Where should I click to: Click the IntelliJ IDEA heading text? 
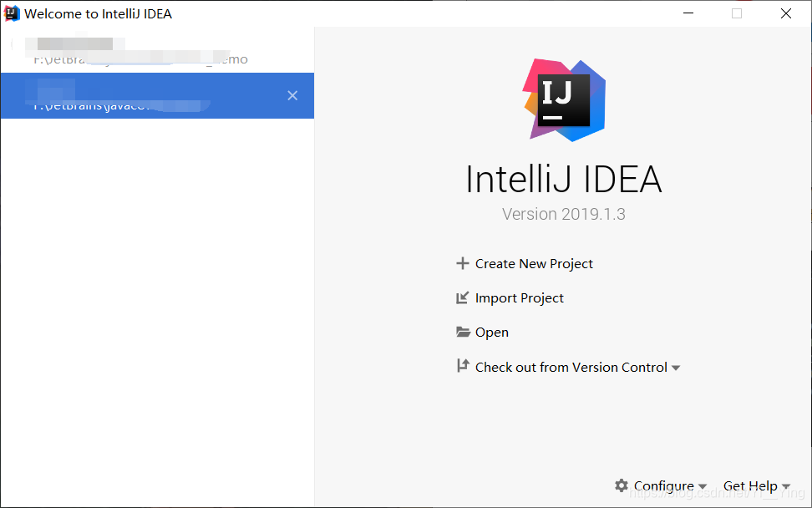pos(563,179)
